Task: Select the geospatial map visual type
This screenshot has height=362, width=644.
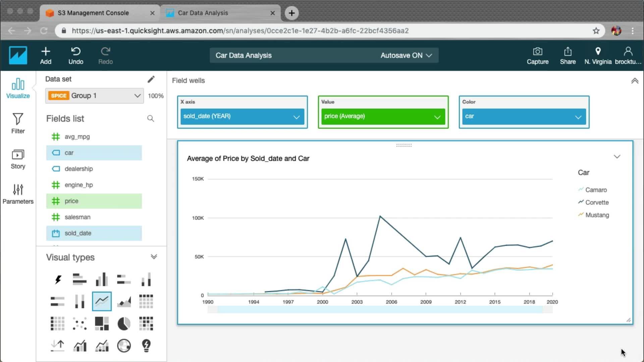Action: pos(124,346)
